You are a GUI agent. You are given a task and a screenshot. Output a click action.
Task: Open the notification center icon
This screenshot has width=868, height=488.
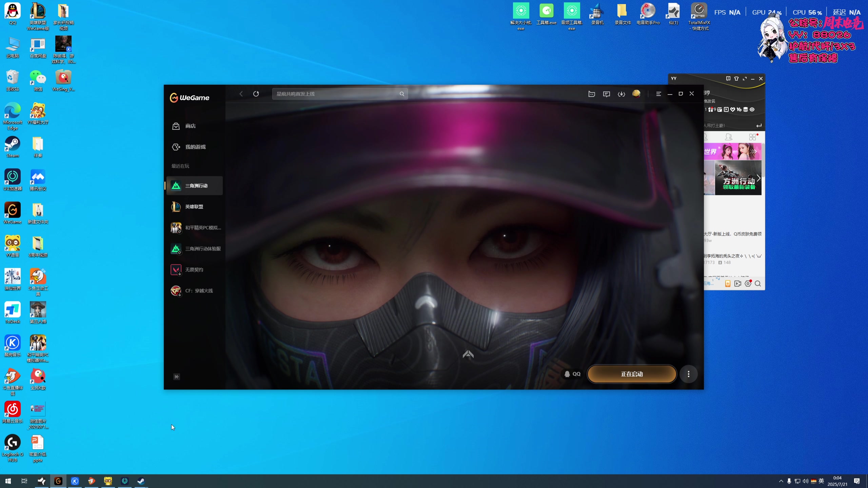(x=857, y=481)
